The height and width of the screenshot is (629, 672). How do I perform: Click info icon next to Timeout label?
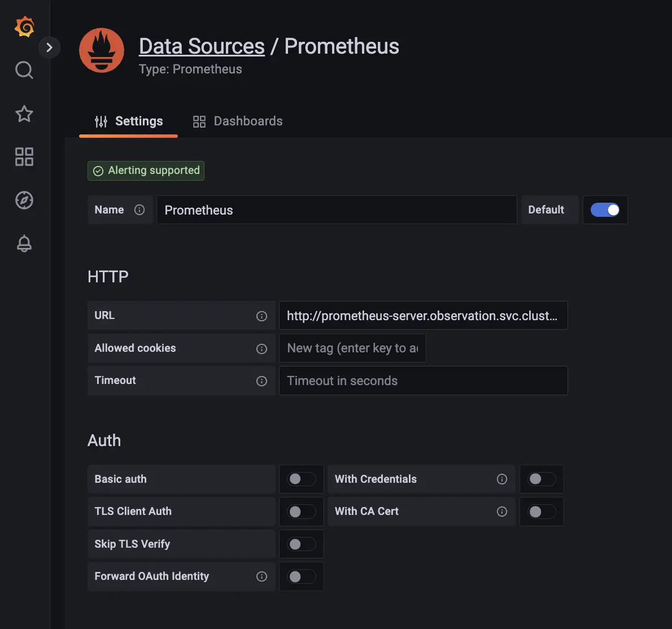261,381
